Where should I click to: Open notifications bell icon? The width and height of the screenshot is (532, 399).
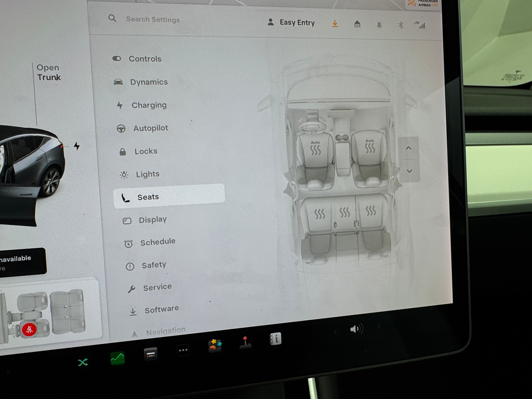point(379,25)
